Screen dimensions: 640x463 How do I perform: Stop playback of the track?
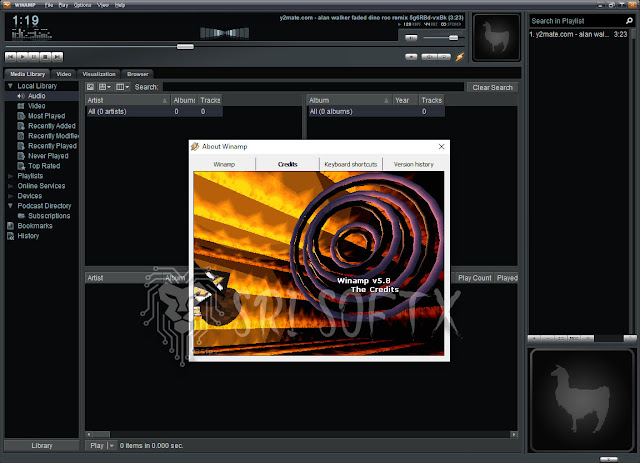pos(46,57)
